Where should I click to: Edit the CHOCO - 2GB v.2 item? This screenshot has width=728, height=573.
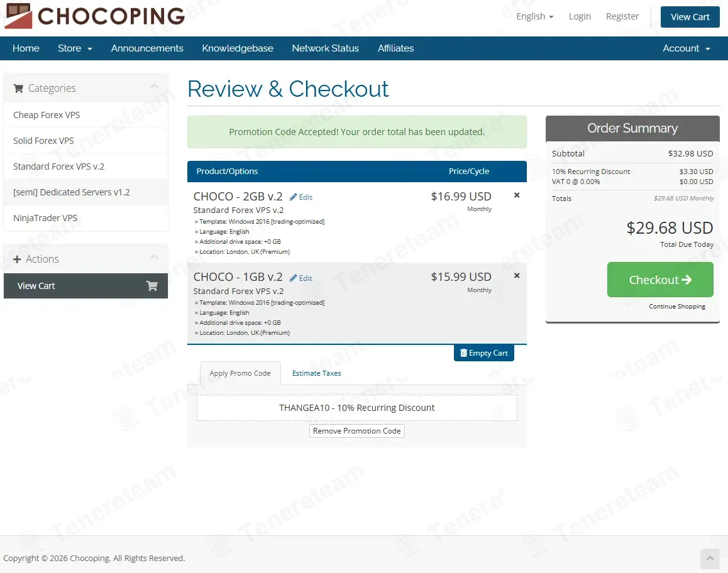[x=301, y=197]
